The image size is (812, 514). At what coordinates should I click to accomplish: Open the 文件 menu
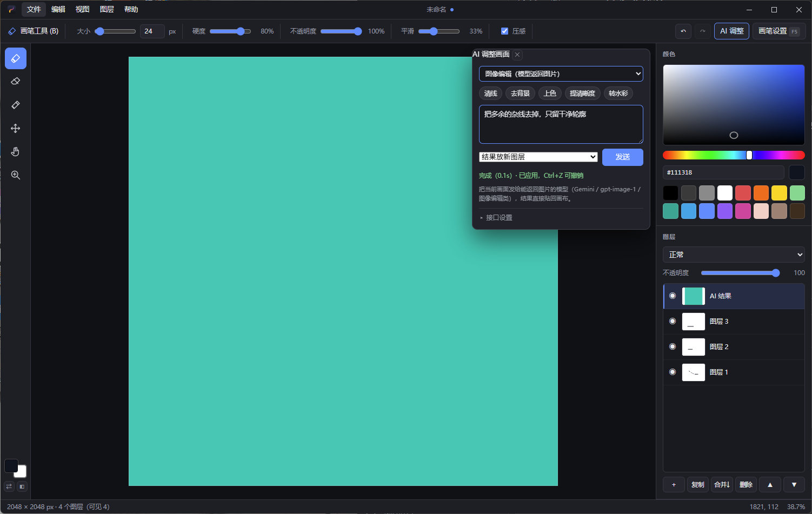click(x=34, y=9)
